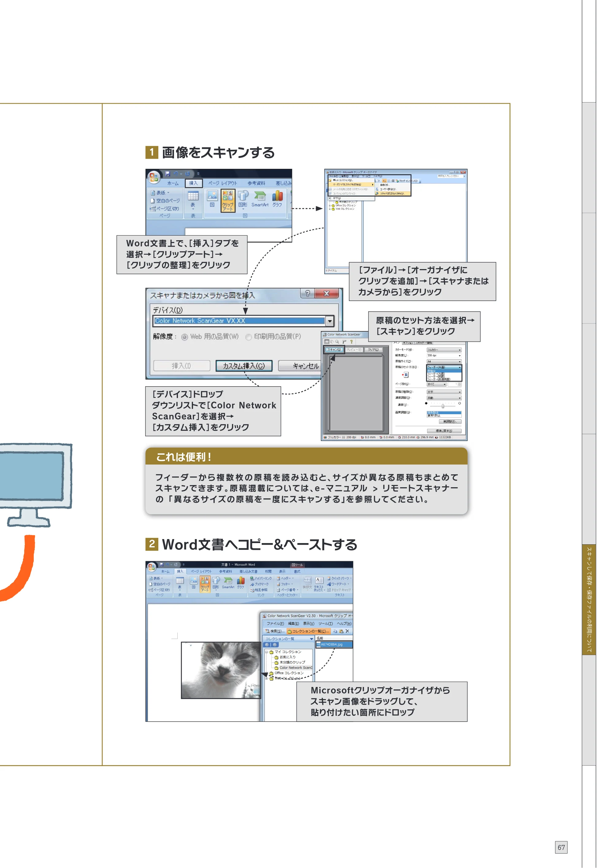
Task: Open the 原稿のセット方法 dropdown
Action: tap(444, 367)
